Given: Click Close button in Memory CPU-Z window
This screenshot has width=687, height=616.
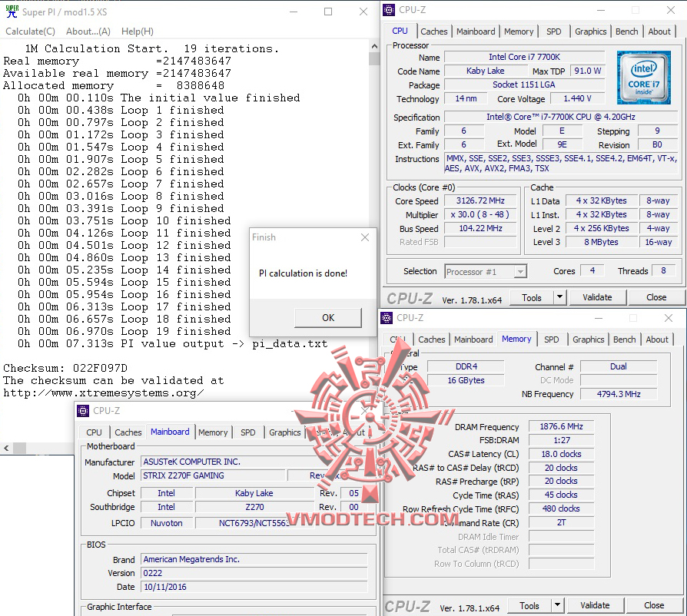Looking at the screenshot, I should tap(654, 606).
